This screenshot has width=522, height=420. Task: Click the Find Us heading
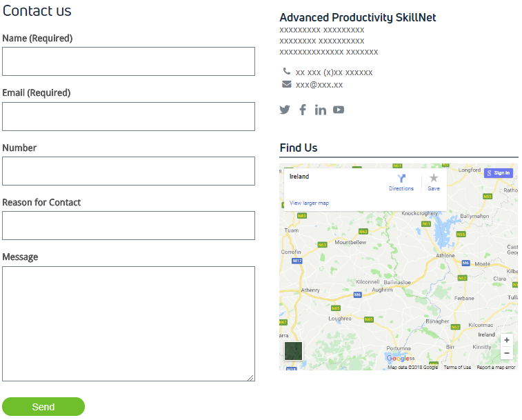[x=299, y=148]
